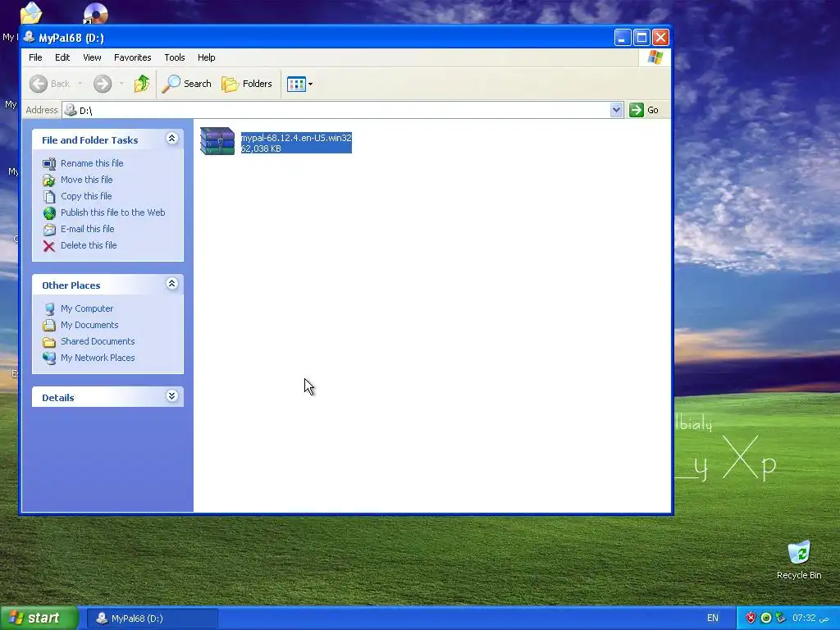Screen dimensions: 840x630
Task: Open Back history dropdown arrow
Action: [80, 84]
